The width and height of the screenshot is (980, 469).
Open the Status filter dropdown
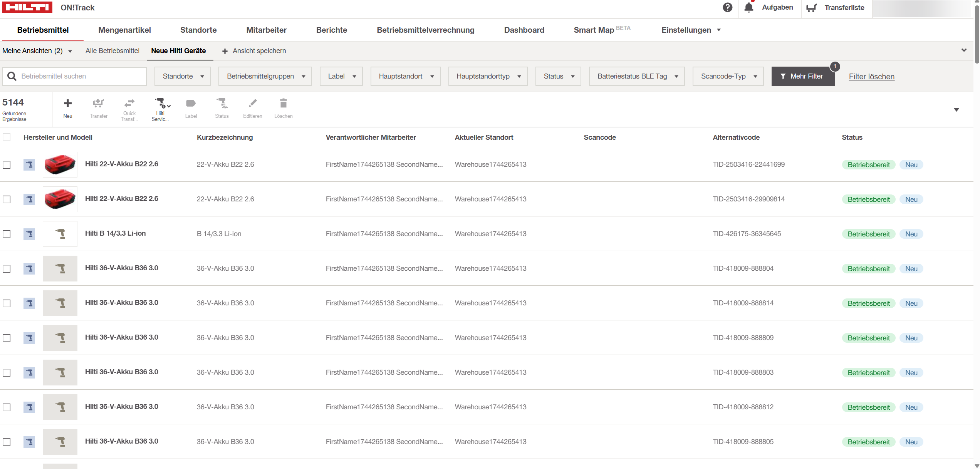pyautogui.click(x=558, y=76)
